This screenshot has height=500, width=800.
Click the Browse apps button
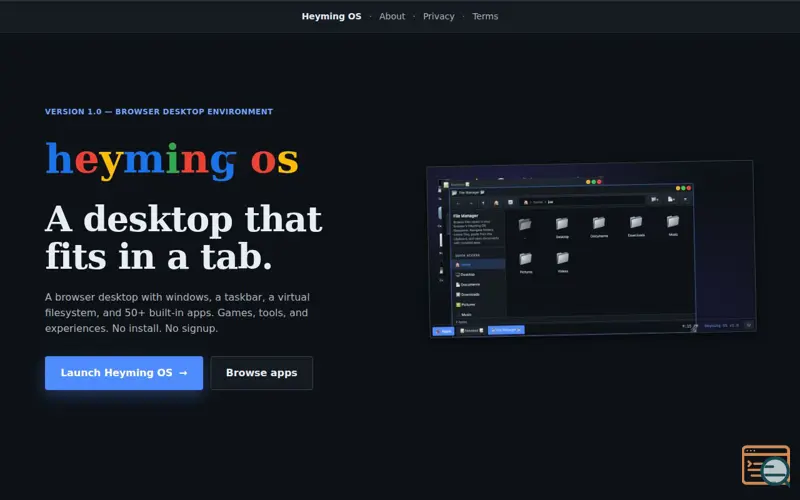coord(261,373)
